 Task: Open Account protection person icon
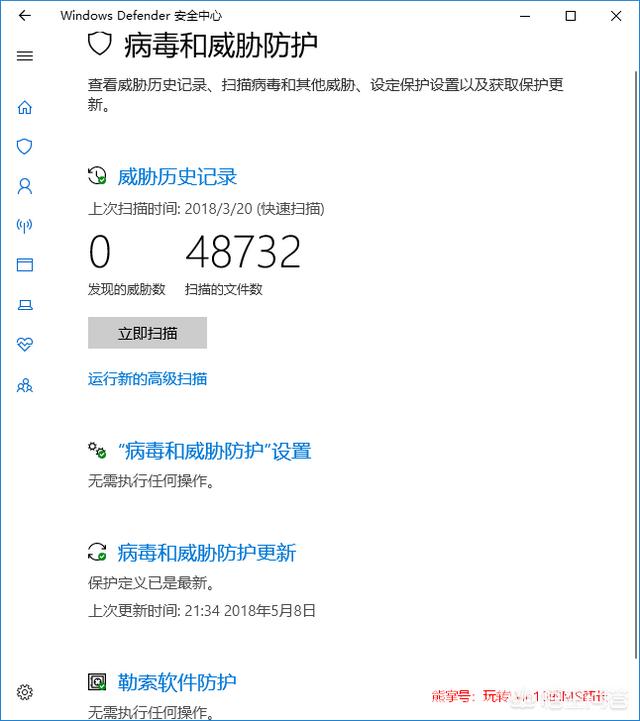(25, 186)
